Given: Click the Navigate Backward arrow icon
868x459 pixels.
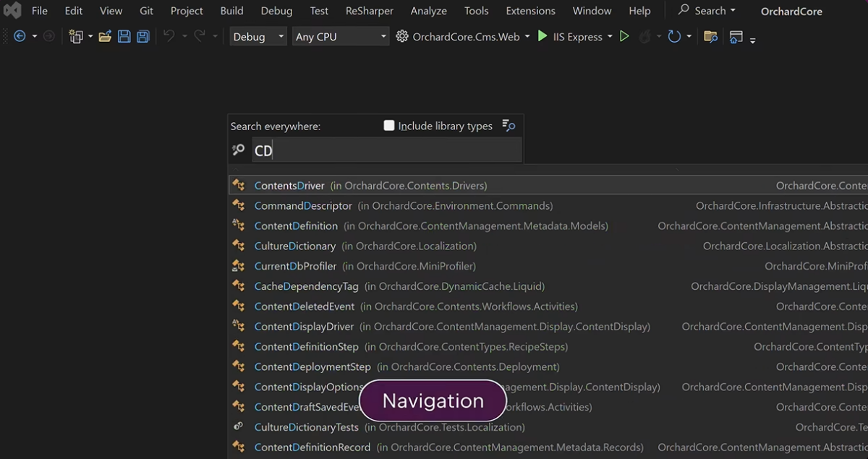Looking at the screenshot, I should click(20, 36).
